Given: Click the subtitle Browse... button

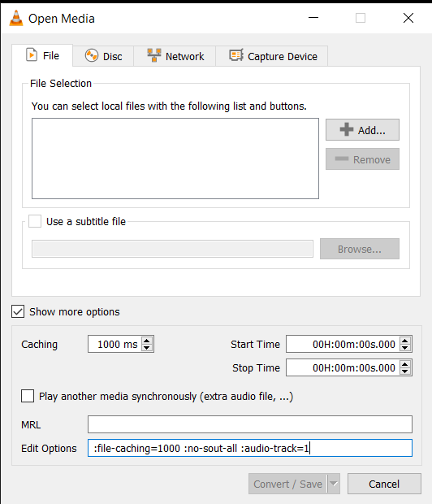Looking at the screenshot, I should tap(360, 249).
